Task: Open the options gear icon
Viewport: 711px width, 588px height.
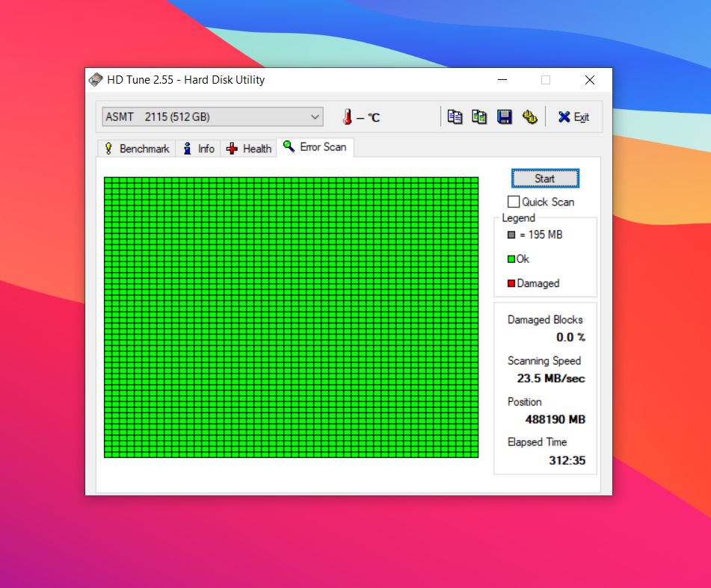Action: pos(529,117)
